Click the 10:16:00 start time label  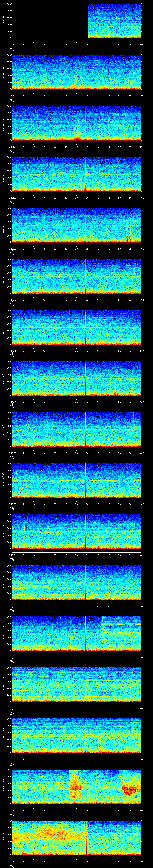click(x=12, y=402)
